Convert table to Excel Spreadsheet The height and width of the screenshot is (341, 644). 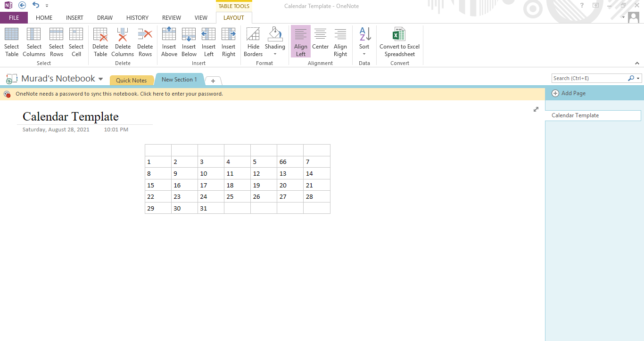(x=399, y=41)
